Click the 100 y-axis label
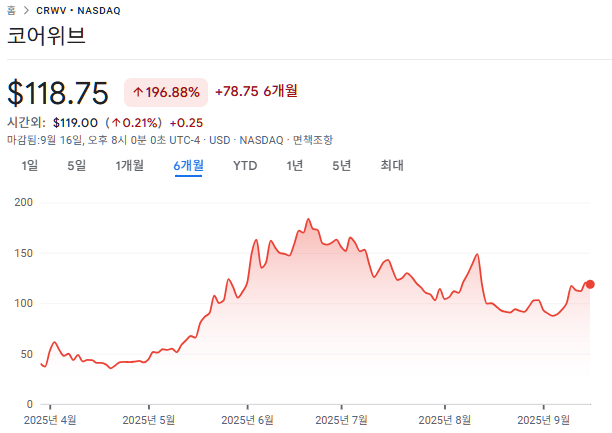The height and width of the screenshot is (433, 612). click(x=23, y=303)
